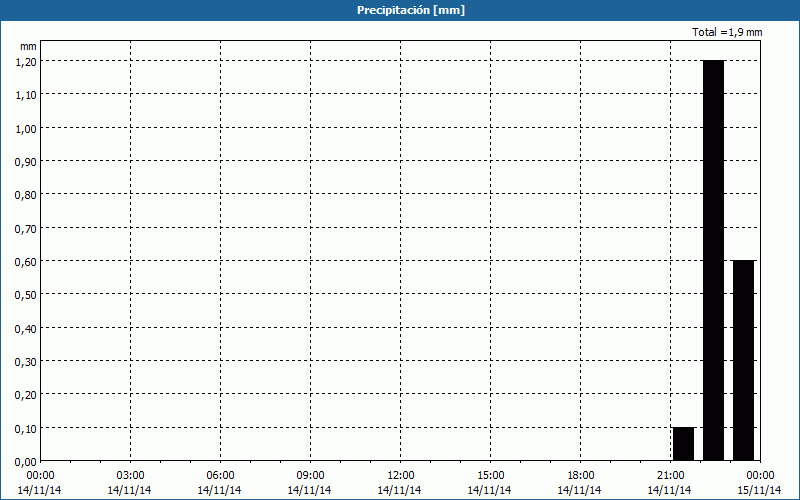Click the 0,80 y-axis label
800x500 pixels.
[x=25, y=195]
